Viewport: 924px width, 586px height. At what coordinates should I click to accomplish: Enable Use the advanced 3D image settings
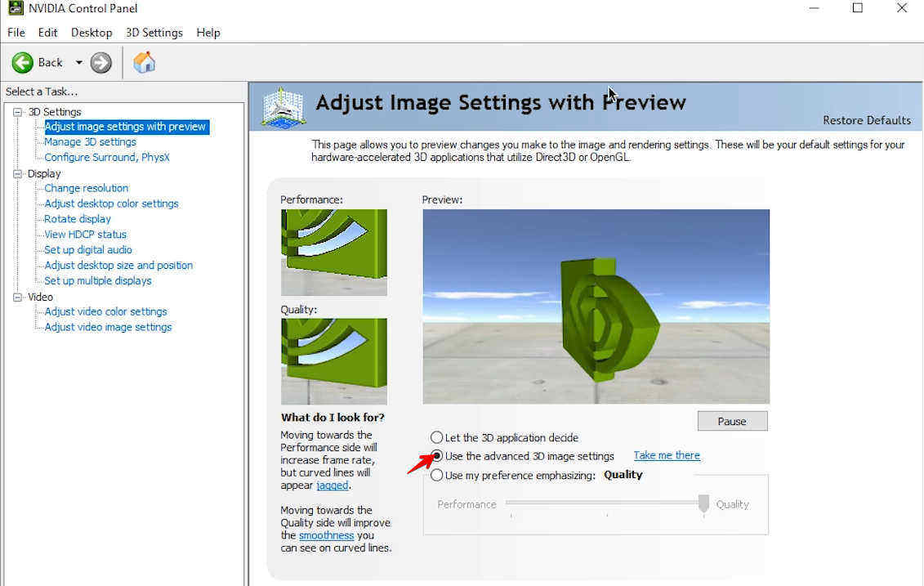pos(437,455)
